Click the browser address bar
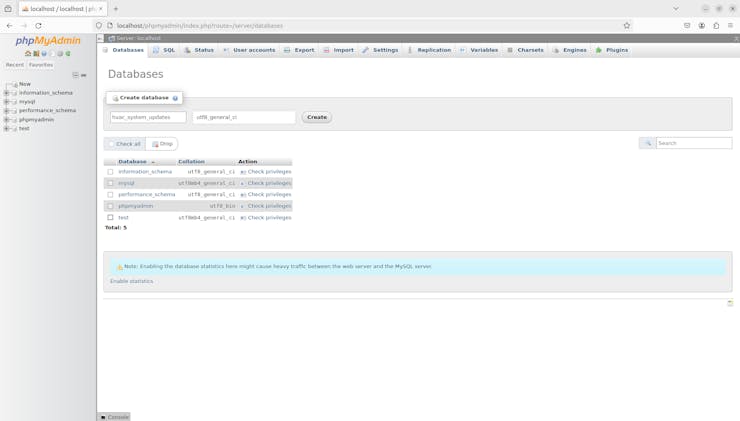Viewport: 740px width, 421px height. tap(363, 25)
